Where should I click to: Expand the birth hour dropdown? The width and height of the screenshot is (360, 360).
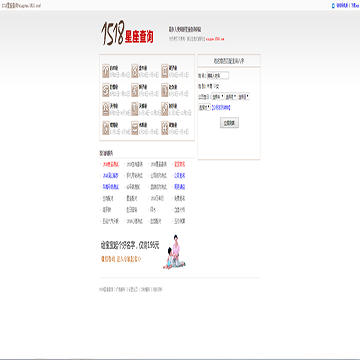204,107
